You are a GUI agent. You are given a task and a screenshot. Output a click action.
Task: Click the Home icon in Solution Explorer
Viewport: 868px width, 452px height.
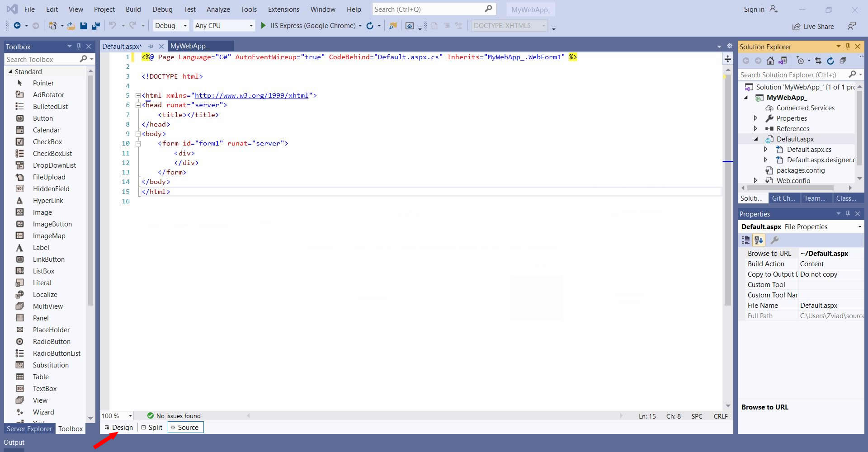coord(770,61)
